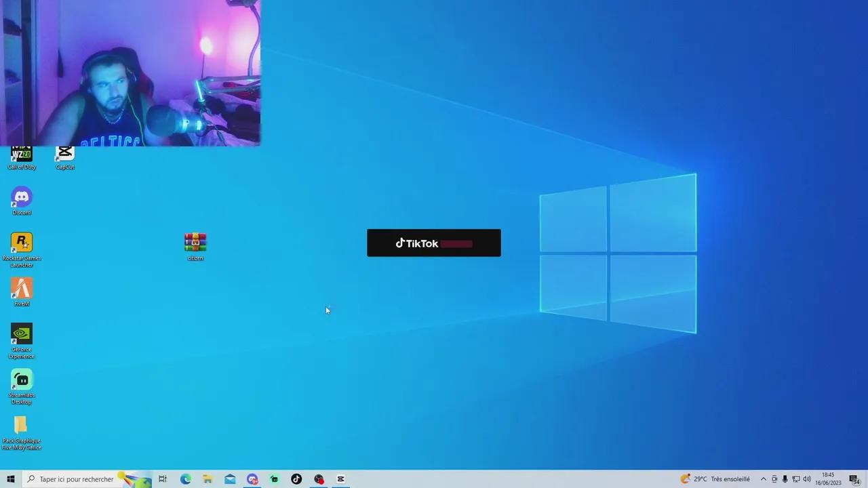Select the Pack Graphique Five M folder
Screen dimensions: 868x488
click(x=22, y=432)
